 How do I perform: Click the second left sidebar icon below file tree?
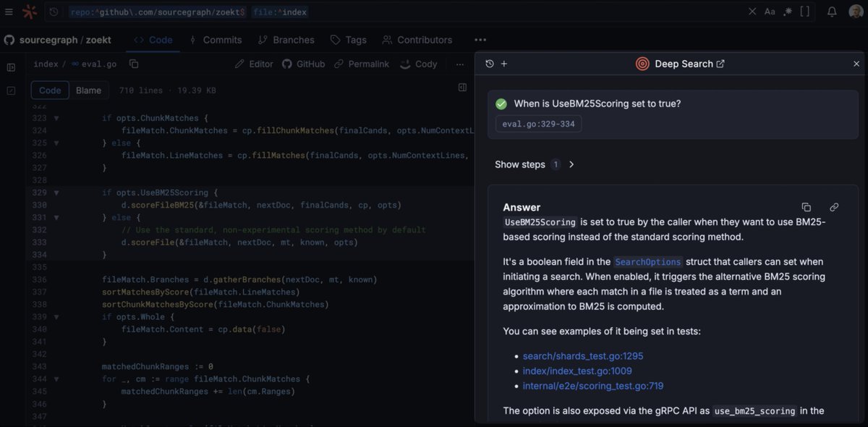click(x=11, y=90)
